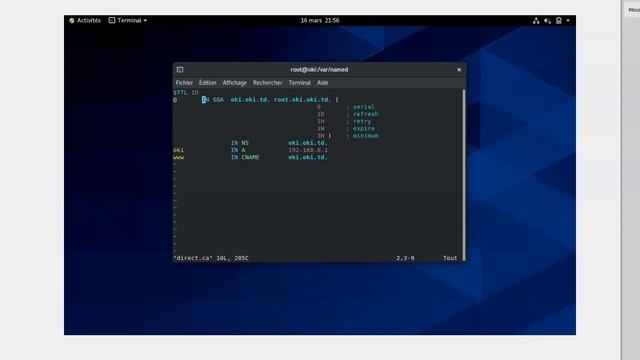Click the "direct.ca" 10L status text
This screenshot has height=360, width=640.
coord(211,258)
